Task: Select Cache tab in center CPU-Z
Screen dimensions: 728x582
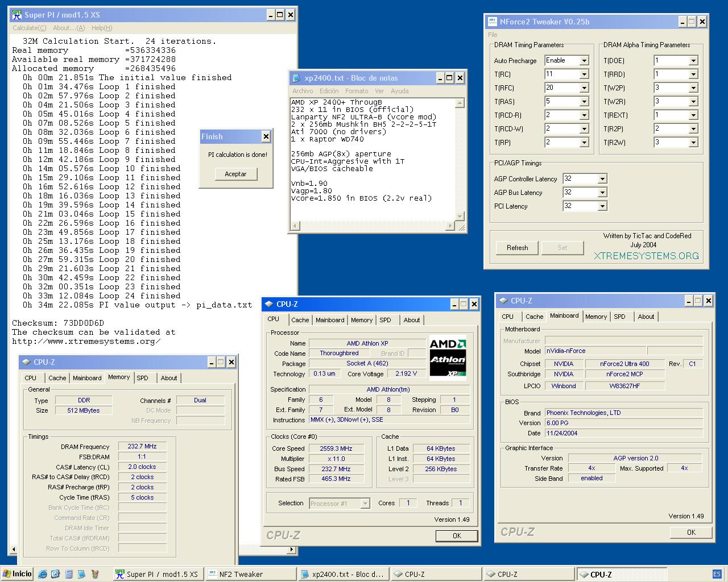Action: pos(300,320)
